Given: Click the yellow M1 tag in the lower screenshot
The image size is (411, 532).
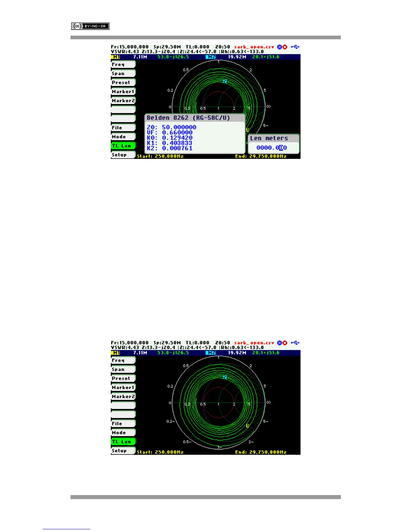Looking at the screenshot, I should (x=116, y=353).
